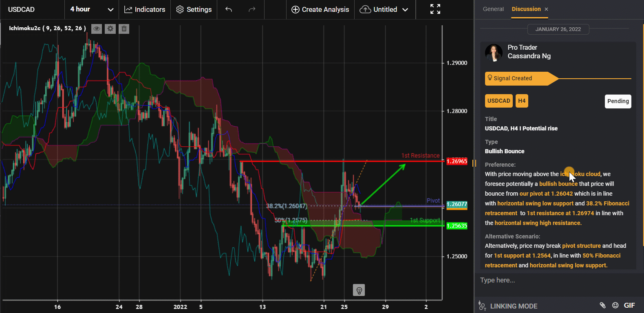Image resolution: width=644 pixels, height=313 pixels.
Task: Undo the last chart action
Action: point(229,9)
